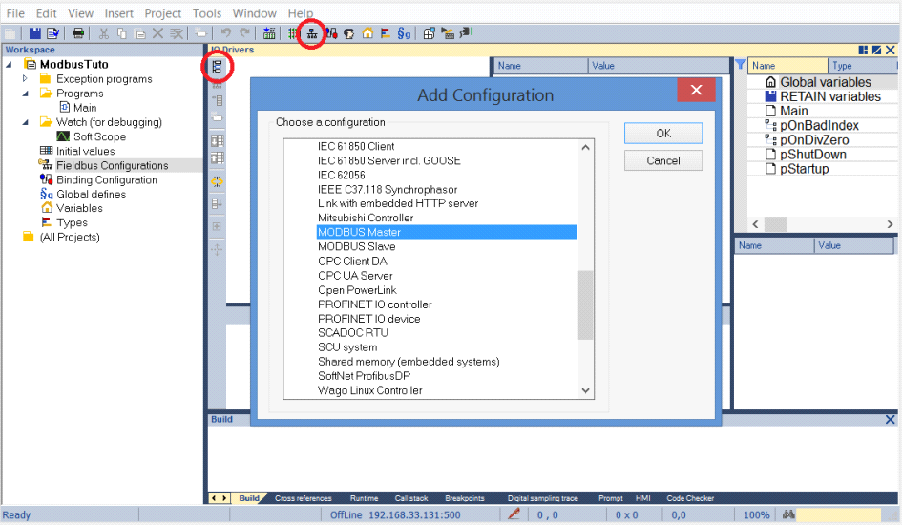The height and width of the screenshot is (526, 904).
Task: Open Binding Configuration toolbar icon
Action: [331, 33]
